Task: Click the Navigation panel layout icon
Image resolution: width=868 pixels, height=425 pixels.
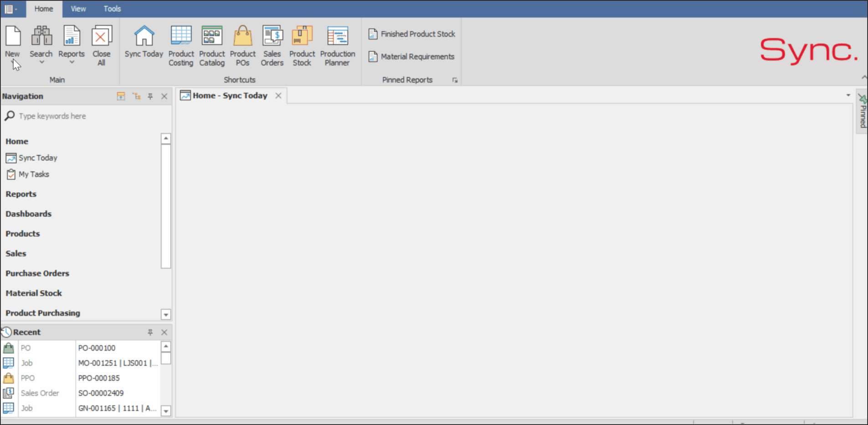Action: coord(121,96)
